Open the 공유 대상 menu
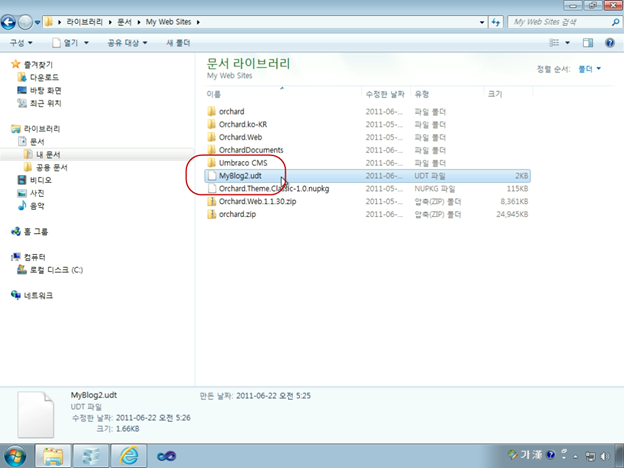The width and height of the screenshot is (624, 468). pyautogui.click(x=127, y=43)
